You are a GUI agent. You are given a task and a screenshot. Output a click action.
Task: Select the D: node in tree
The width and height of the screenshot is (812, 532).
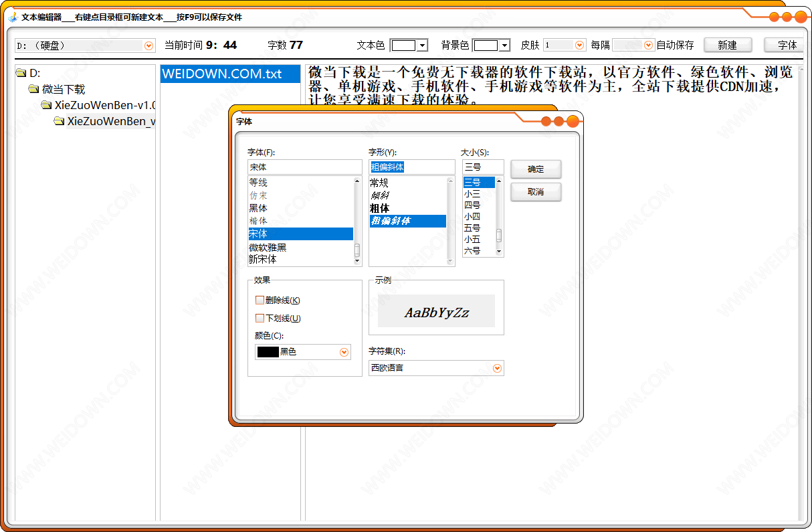tap(35, 73)
